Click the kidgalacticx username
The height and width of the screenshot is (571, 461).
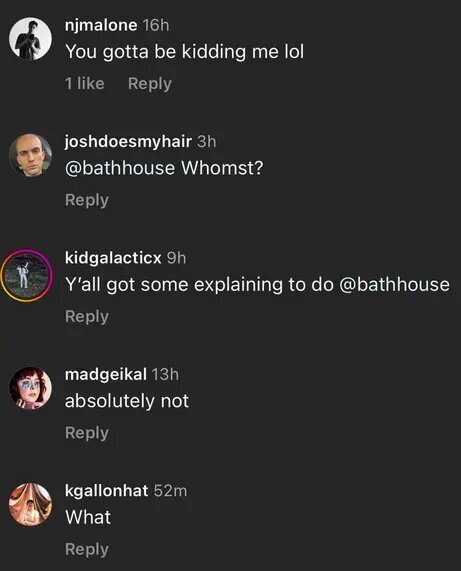[113, 258]
